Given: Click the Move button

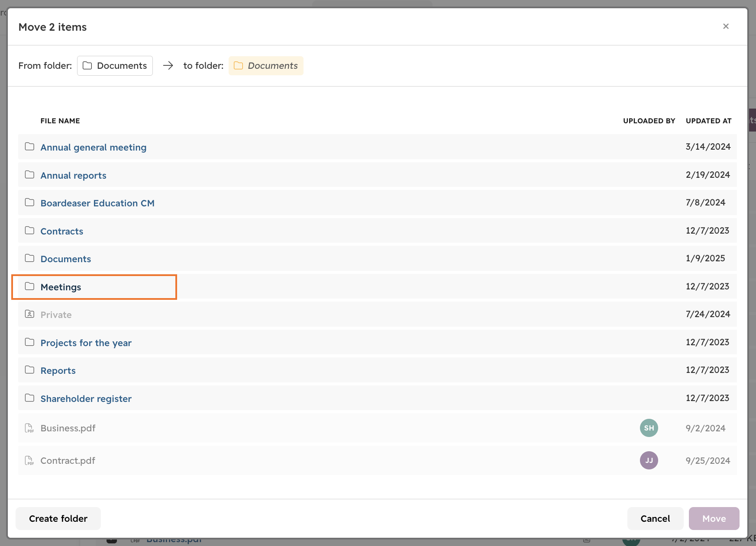Looking at the screenshot, I should [714, 518].
